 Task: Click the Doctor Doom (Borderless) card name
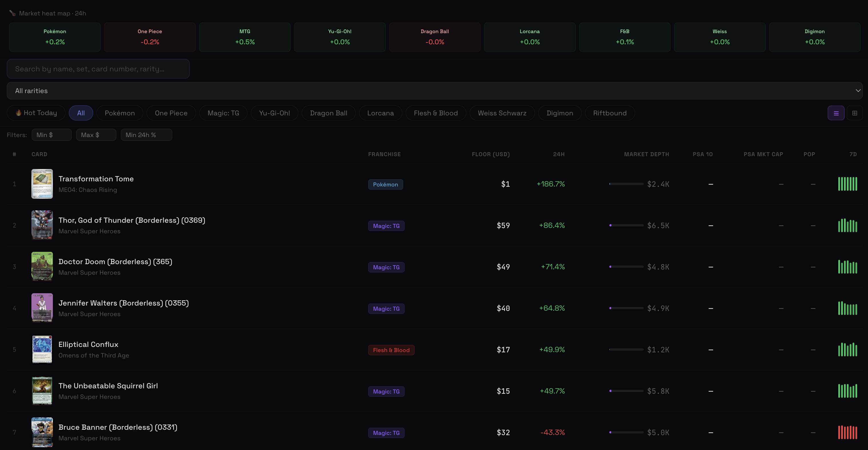tap(115, 262)
